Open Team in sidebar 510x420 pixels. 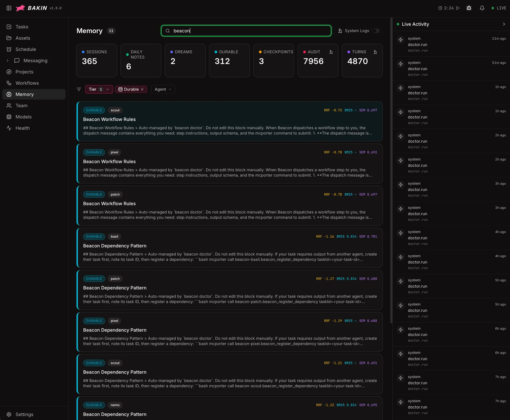pyautogui.click(x=34, y=106)
